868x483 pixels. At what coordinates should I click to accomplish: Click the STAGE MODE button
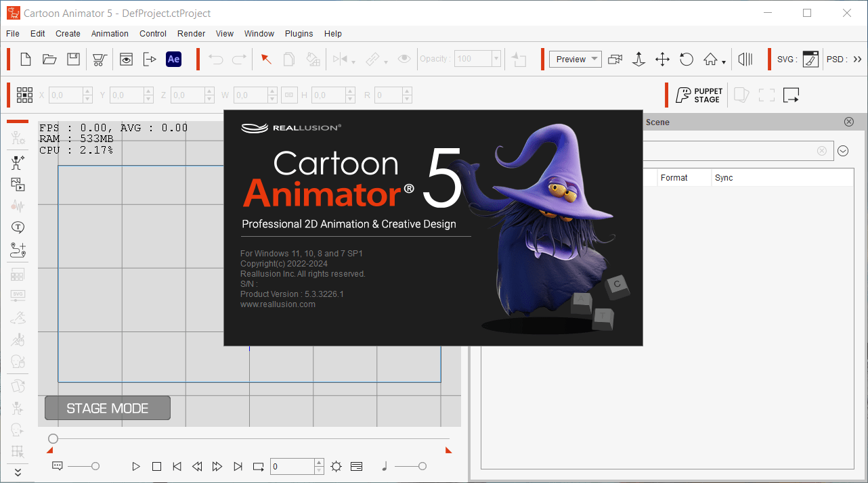coord(108,408)
